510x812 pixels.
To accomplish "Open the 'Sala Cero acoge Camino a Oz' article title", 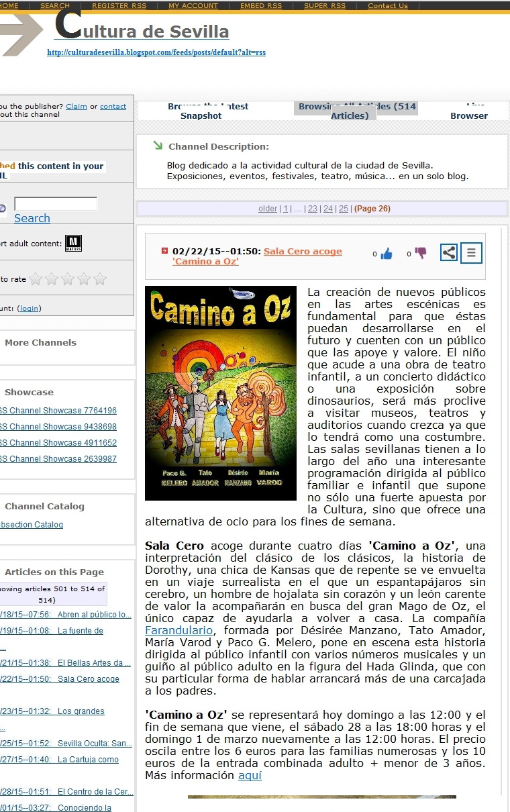I will [x=257, y=256].
